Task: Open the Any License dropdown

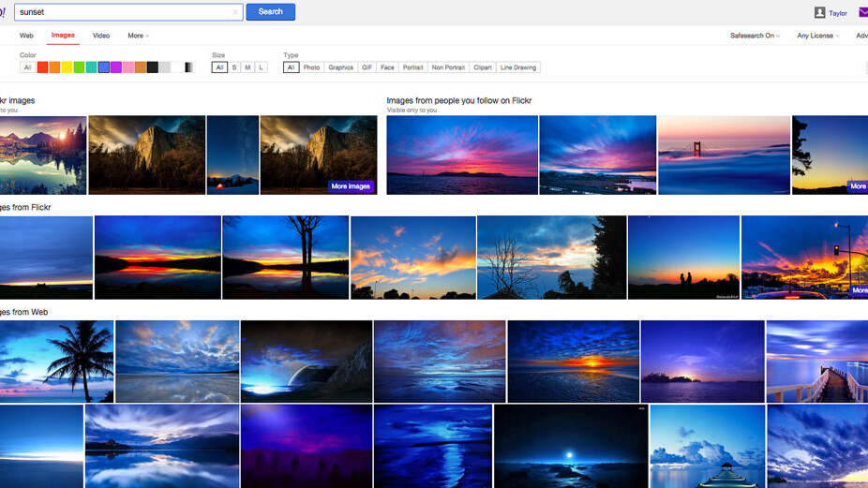Action: point(817,36)
